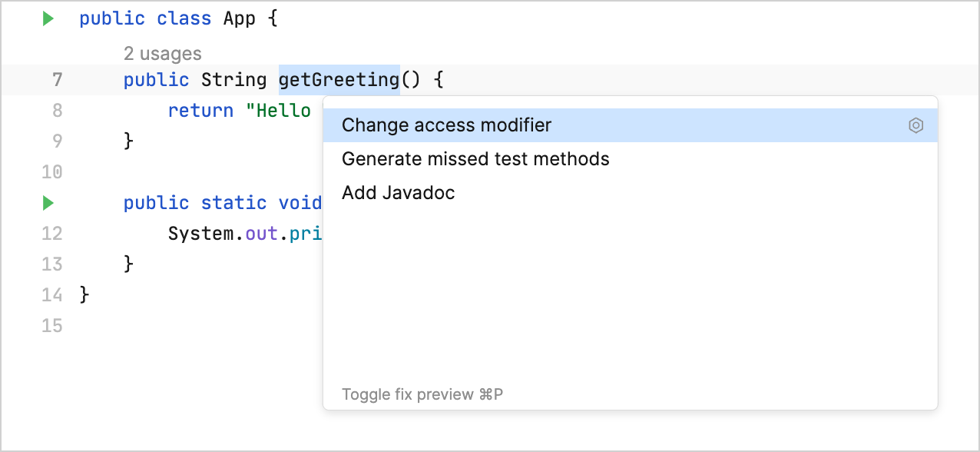Run the App class via gutter arrow
This screenshot has width=980, height=452.
click(x=48, y=18)
